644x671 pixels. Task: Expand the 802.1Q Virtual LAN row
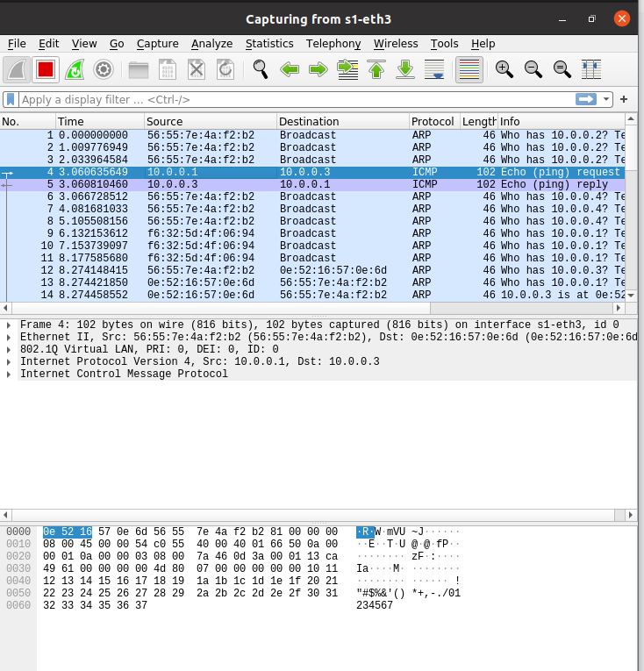(9, 350)
